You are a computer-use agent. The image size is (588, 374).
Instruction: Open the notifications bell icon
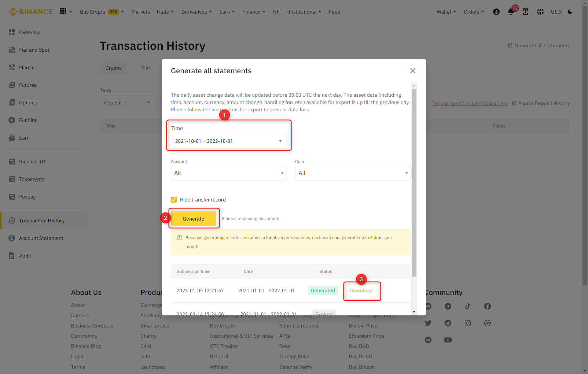[x=511, y=12]
